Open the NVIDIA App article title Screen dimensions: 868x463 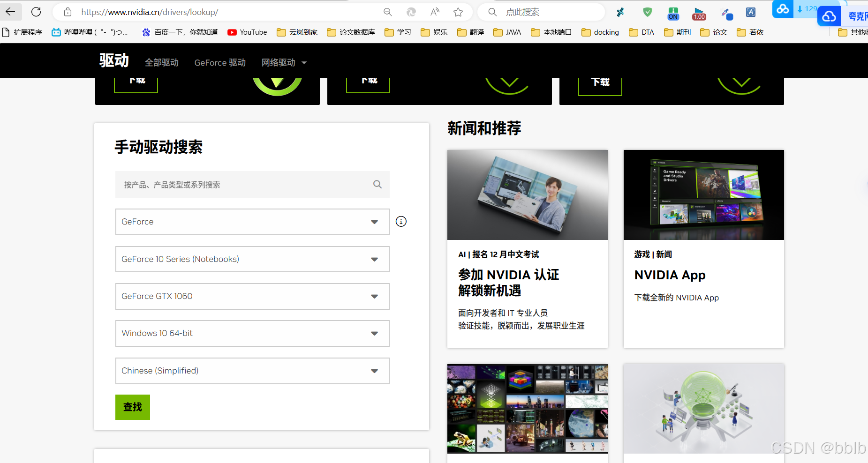tap(670, 275)
